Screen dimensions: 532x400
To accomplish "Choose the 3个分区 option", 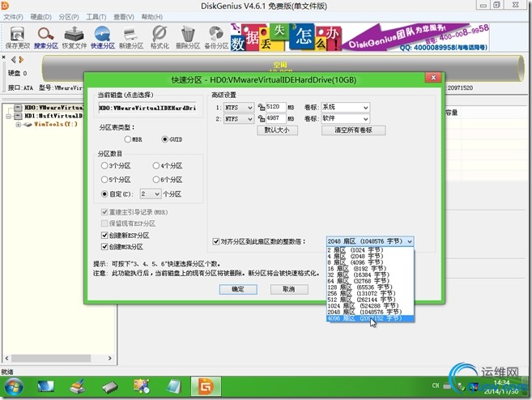I will (116, 165).
